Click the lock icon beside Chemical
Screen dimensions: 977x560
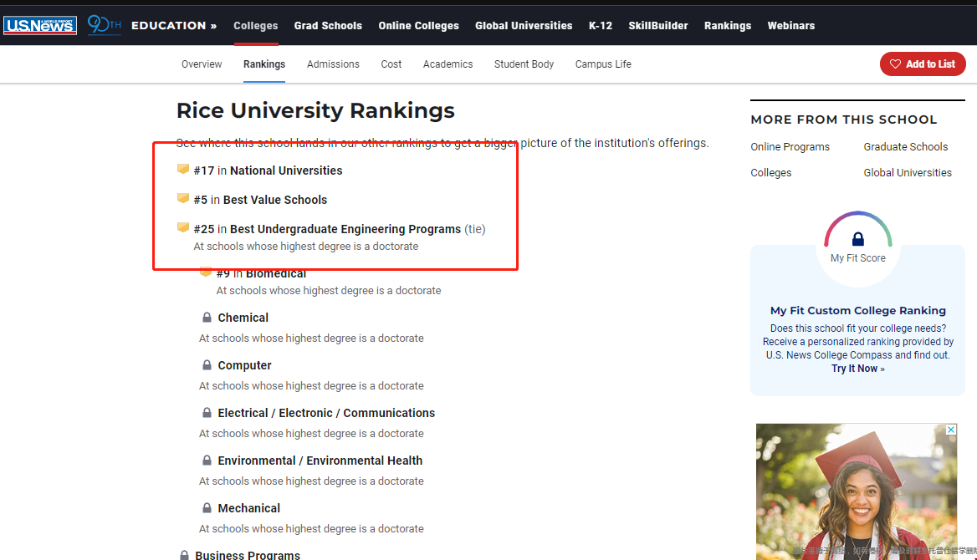207,318
